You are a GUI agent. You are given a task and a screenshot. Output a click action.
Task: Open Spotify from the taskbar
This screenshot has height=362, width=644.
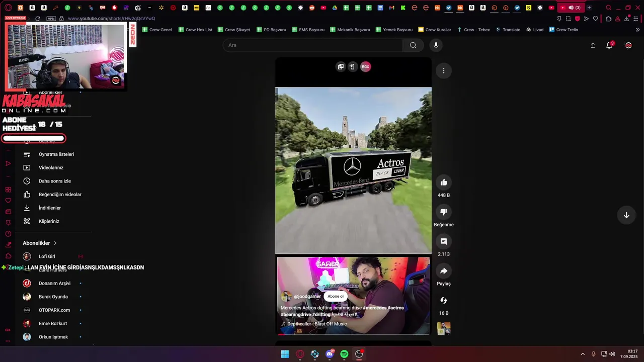344,354
